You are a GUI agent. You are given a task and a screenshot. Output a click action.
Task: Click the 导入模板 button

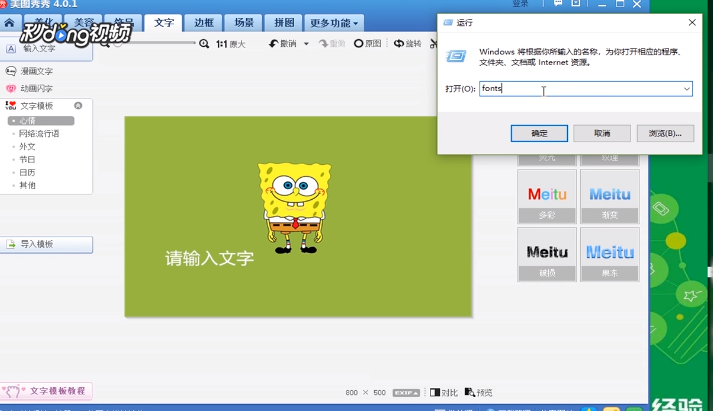(x=47, y=245)
